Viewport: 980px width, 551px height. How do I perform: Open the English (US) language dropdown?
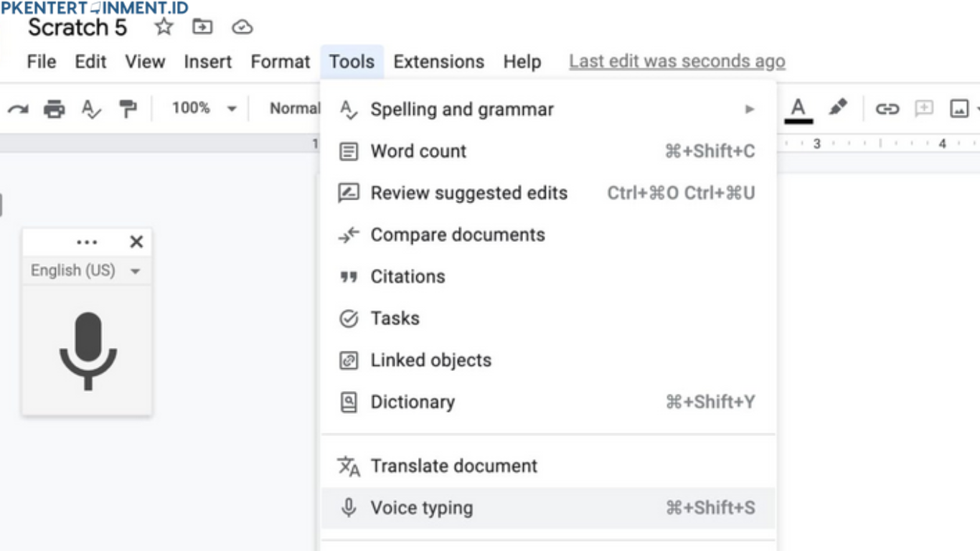tap(86, 270)
